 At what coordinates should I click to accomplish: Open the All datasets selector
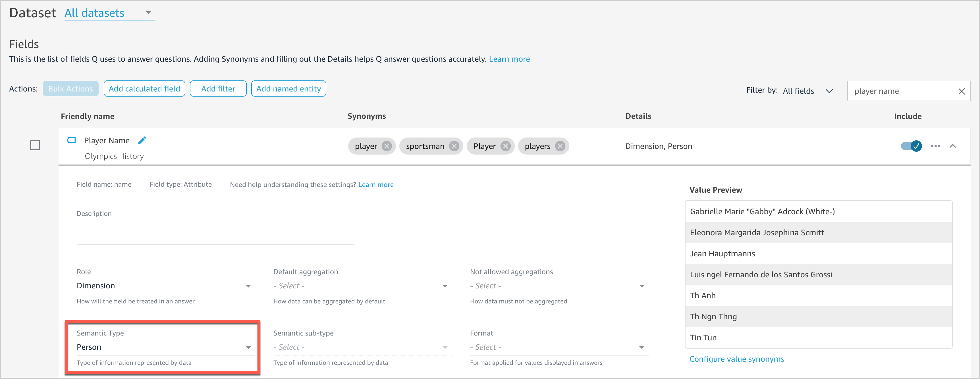[x=109, y=13]
